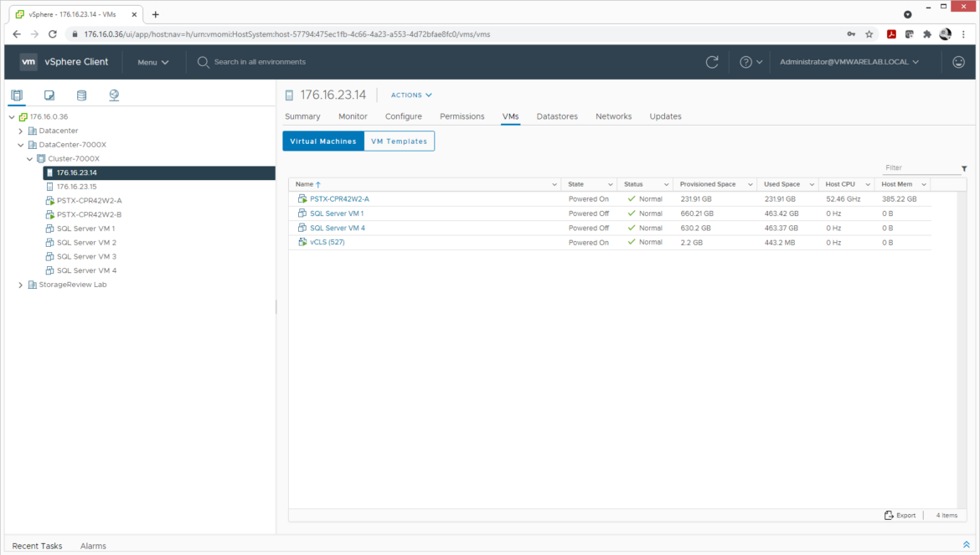Open the SQL Server VM 1 link in table

336,213
